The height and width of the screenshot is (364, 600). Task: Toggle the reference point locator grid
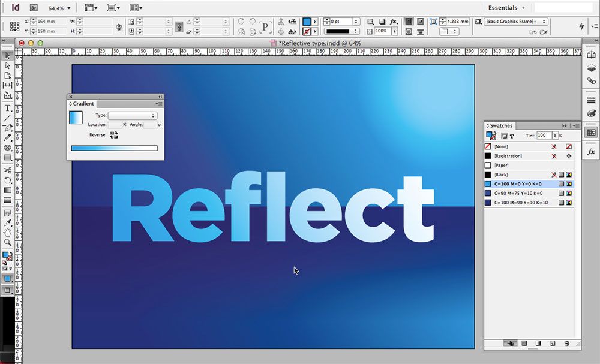click(x=14, y=26)
